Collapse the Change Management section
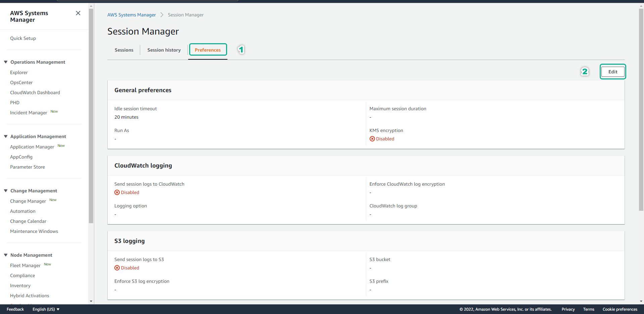 point(5,190)
